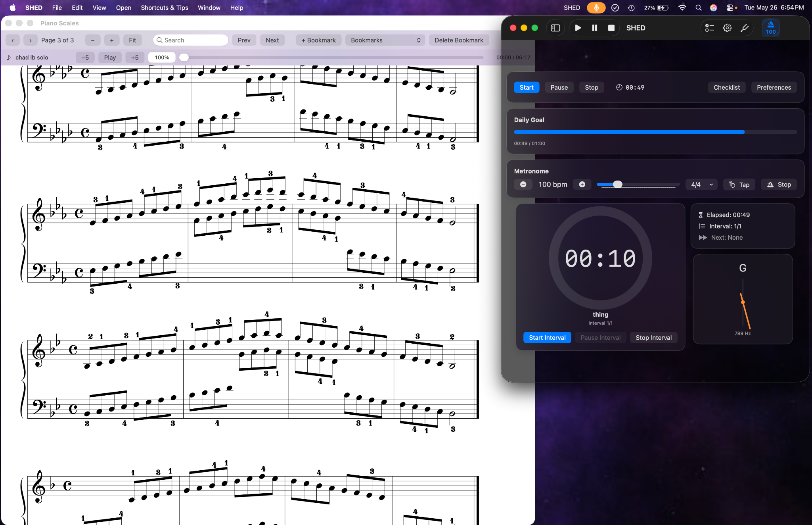Click the Start Interval button
The width and height of the screenshot is (812, 525).
[x=547, y=338]
